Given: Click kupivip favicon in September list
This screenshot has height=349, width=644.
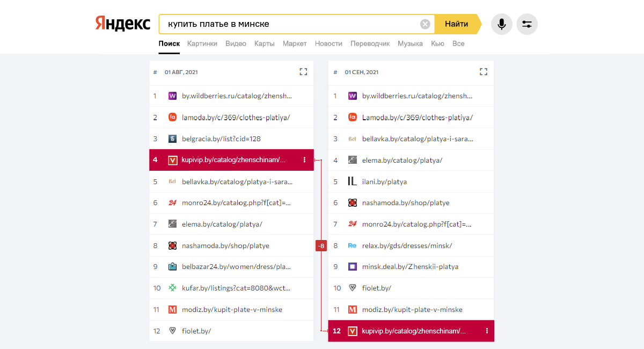Looking at the screenshot, I should tap(353, 331).
